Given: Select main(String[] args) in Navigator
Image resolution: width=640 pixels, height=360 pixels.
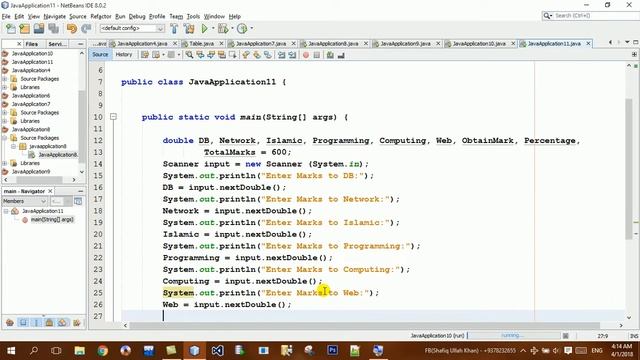Looking at the screenshot, I should point(52,220).
